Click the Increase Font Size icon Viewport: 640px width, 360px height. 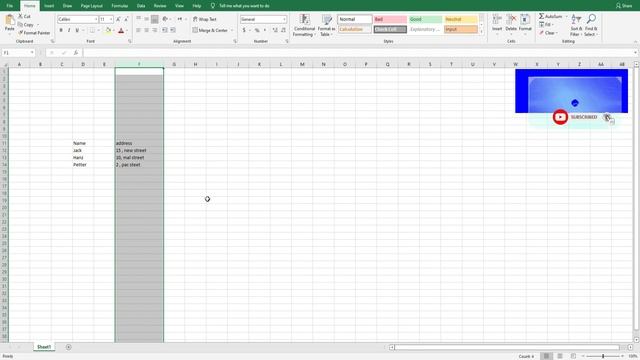coord(118,19)
